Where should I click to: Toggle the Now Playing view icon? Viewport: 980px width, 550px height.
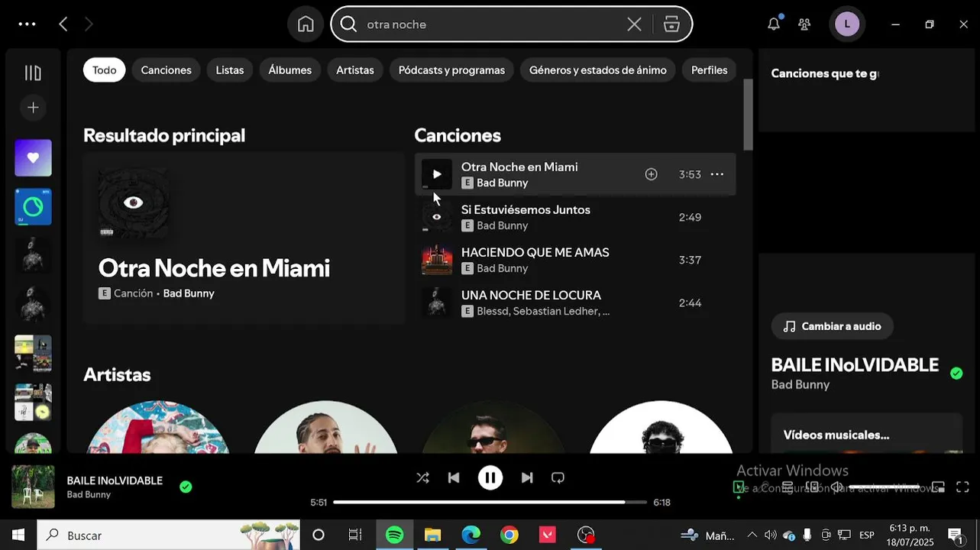pyautogui.click(x=739, y=487)
